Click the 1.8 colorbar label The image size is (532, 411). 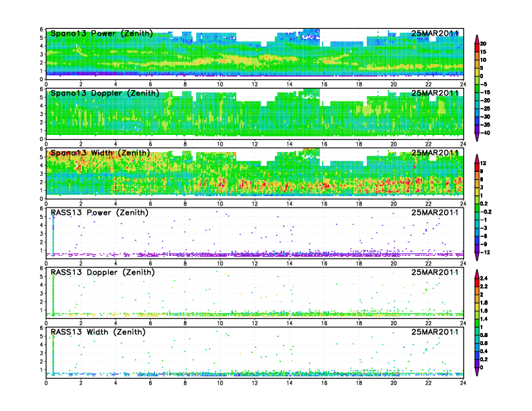[x=484, y=302]
